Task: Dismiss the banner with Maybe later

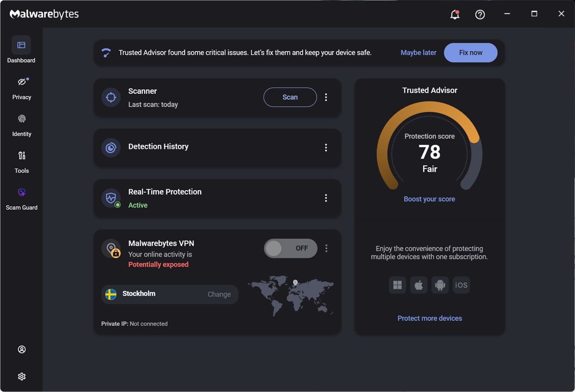Action: tap(418, 53)
